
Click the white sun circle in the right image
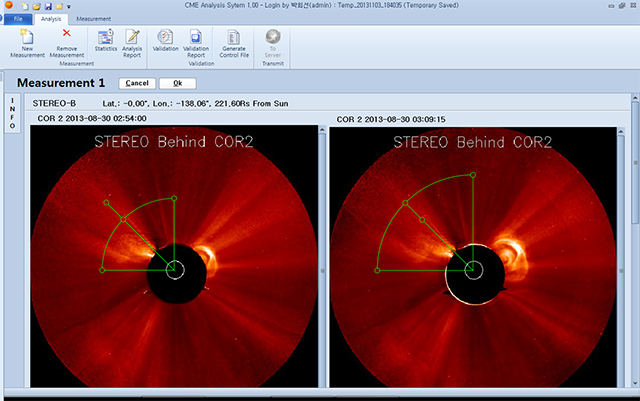pos(474,270)
